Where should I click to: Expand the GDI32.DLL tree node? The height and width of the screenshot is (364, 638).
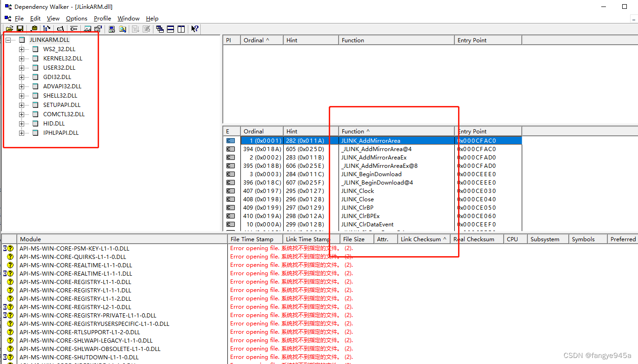(21, 77)
